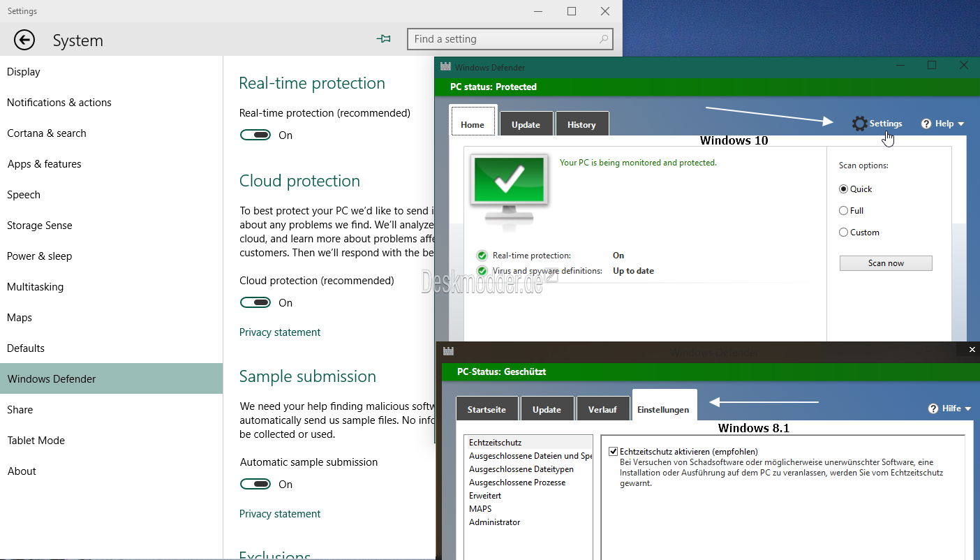Select Administrator in the list
The height and width of the screenshot is (560, 980).
[528, 522]
